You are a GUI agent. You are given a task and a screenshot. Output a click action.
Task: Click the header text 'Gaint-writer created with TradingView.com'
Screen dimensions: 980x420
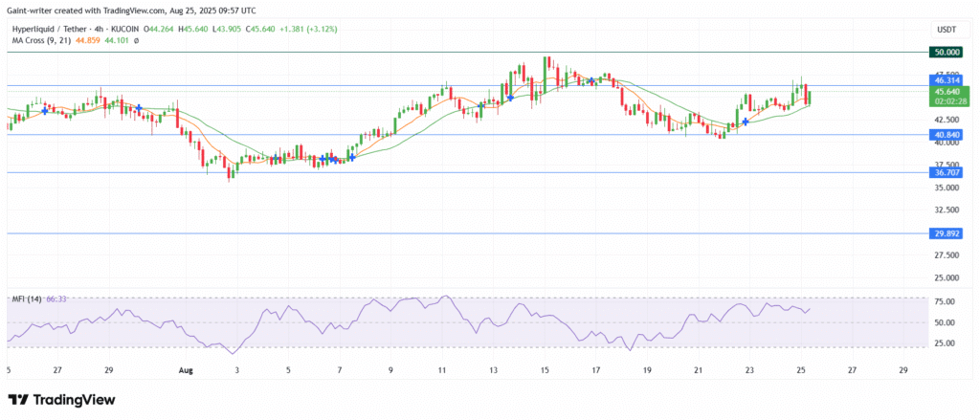86,10
